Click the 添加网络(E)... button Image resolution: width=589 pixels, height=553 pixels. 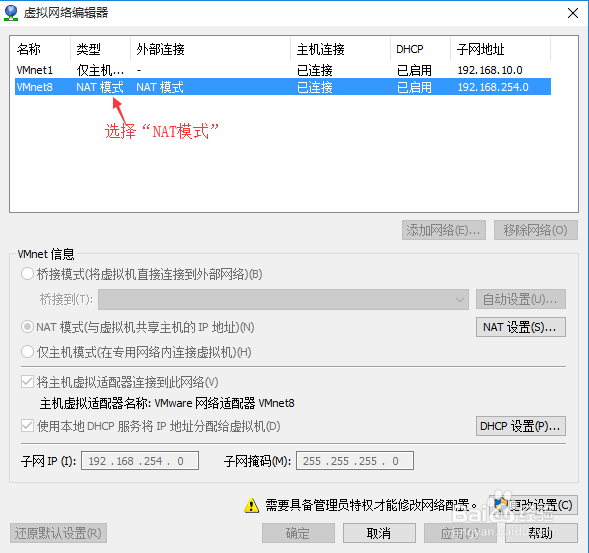click(x=444, y=230)
